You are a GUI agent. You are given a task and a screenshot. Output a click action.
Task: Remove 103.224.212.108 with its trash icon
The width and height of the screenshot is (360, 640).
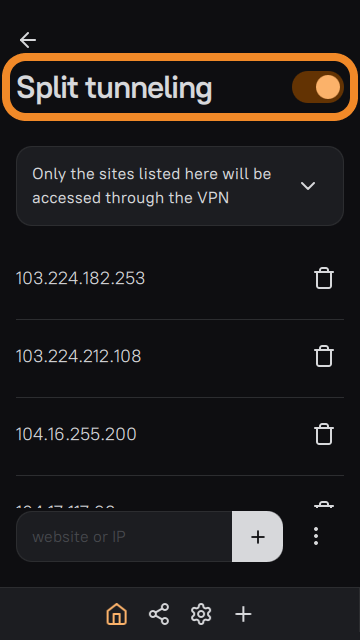click(x=324, y=356)
